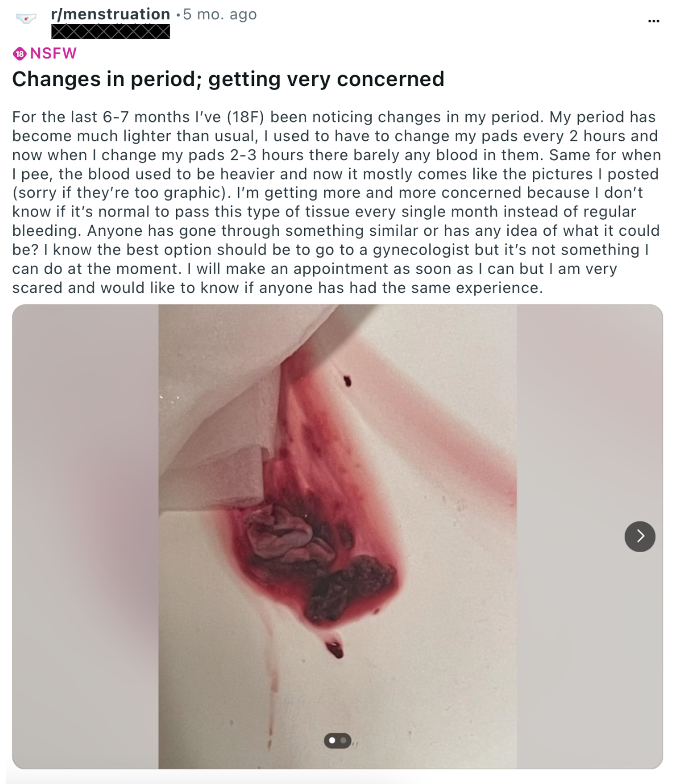Click the "5 mo. ago" timestamp

pyautogui.click(x=220, y=14)
